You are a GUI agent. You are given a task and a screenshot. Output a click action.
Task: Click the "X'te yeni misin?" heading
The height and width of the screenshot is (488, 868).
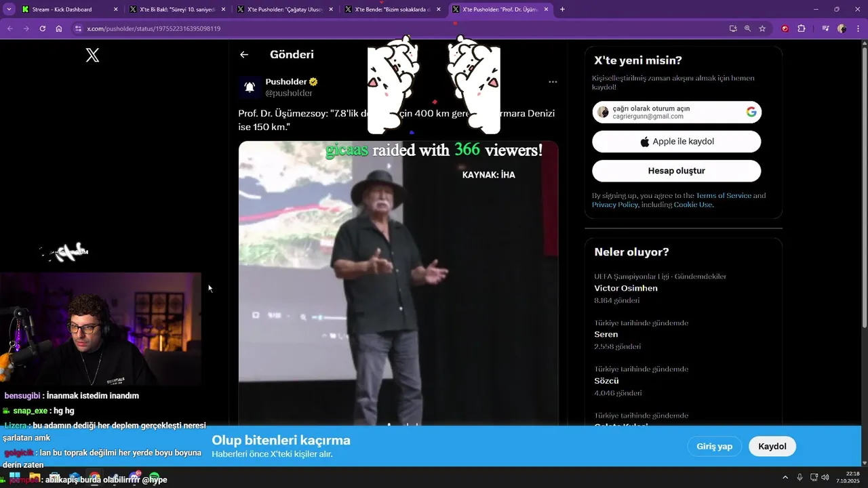[638, 60]
